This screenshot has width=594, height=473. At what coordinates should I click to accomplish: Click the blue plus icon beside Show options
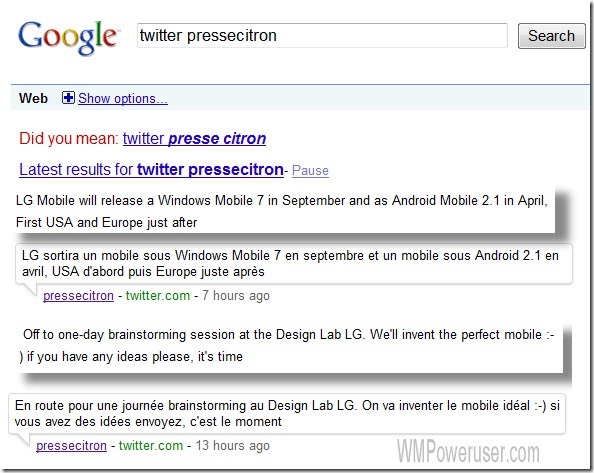(68, 98)
